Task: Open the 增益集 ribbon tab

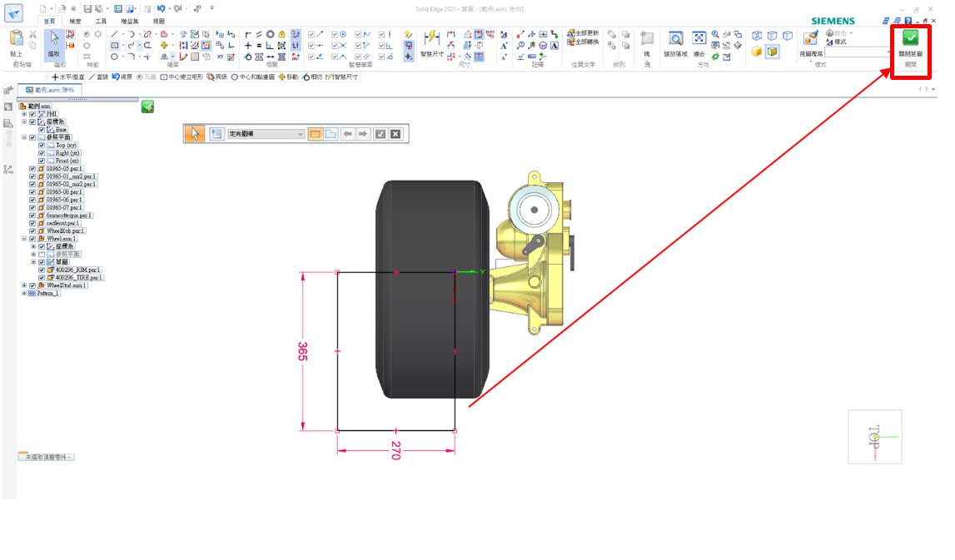Action: point(129,22)
